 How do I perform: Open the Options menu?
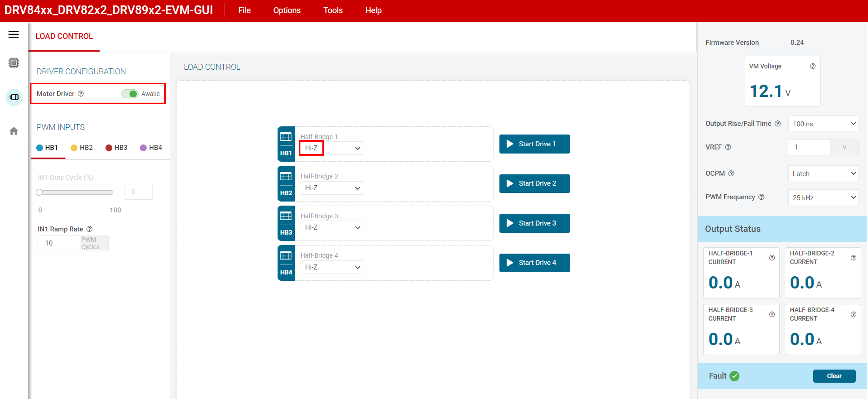(286, 10)
